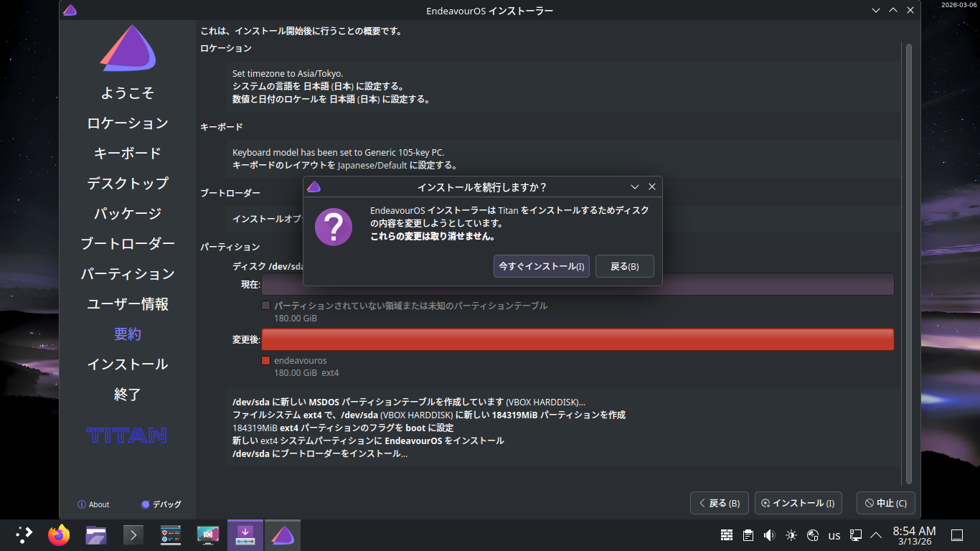Click the down chevron on the confirmation dialog
This screenshot has height=551, width=980.
tap(635, 187)
